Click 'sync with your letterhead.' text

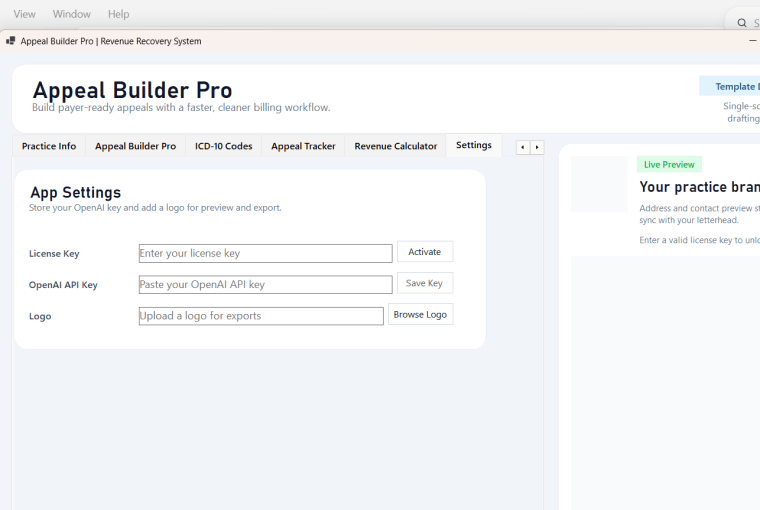tap(689, 220)
